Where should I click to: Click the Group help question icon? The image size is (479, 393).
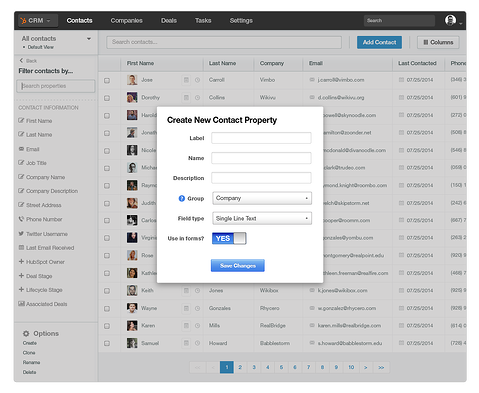(x=182, y=198)
